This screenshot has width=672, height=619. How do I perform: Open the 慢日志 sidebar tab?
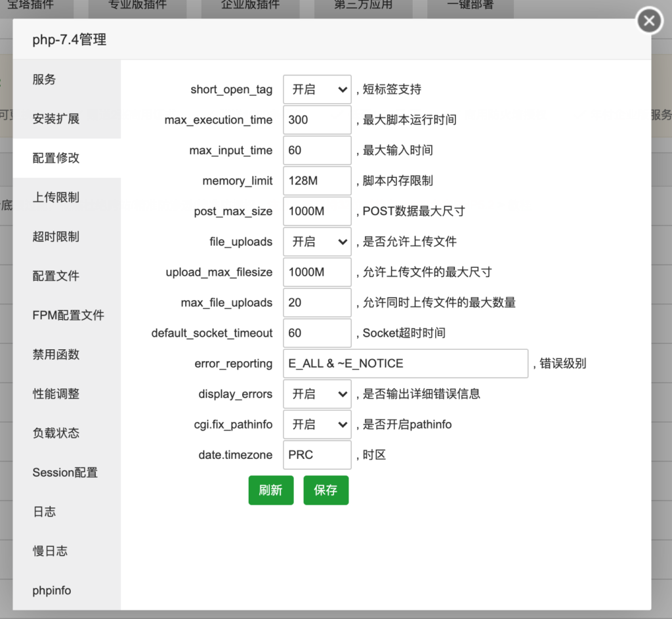[x=50, y=551]
